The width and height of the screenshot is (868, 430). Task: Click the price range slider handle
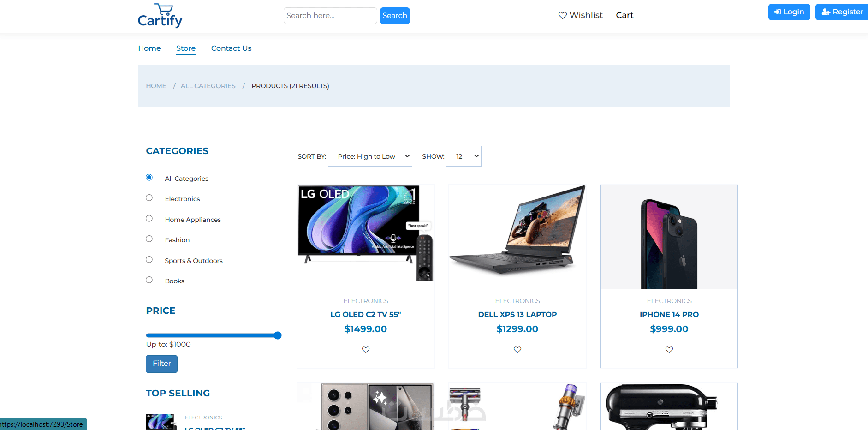[278, 335]
